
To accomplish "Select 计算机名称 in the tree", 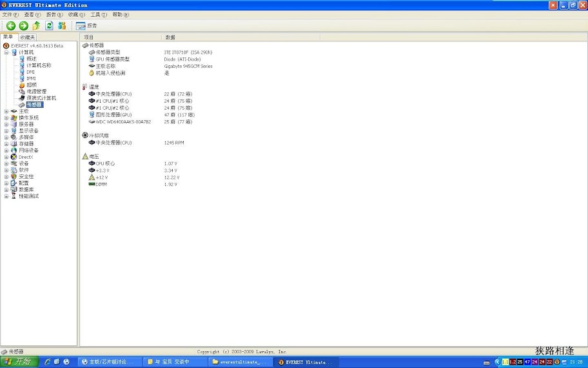I will (39, 65).
